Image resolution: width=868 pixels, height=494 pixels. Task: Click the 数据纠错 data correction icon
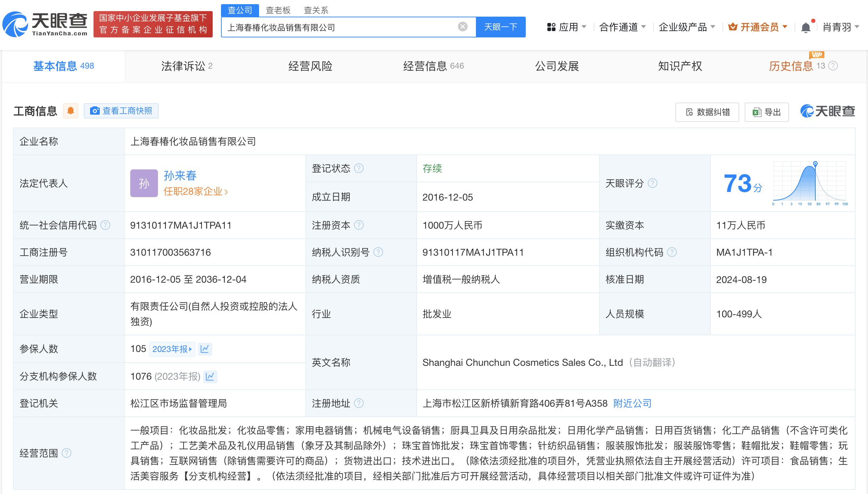689,112
